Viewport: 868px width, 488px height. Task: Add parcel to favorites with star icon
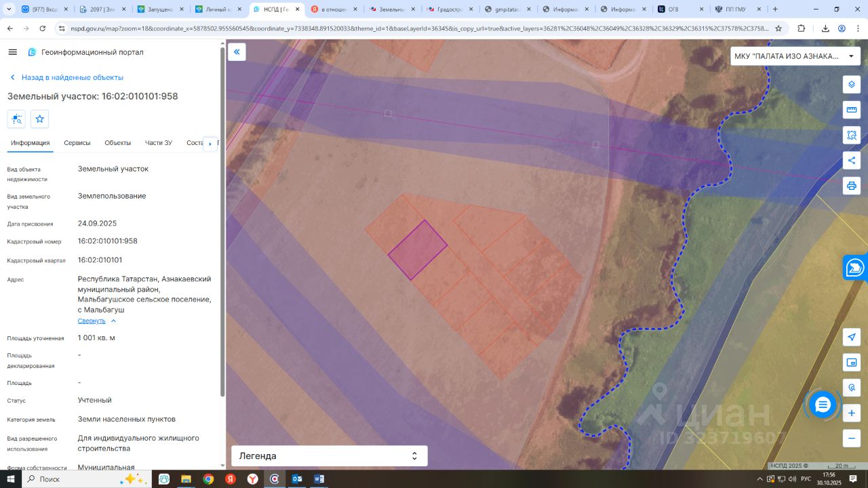click(x=40, y=119)
